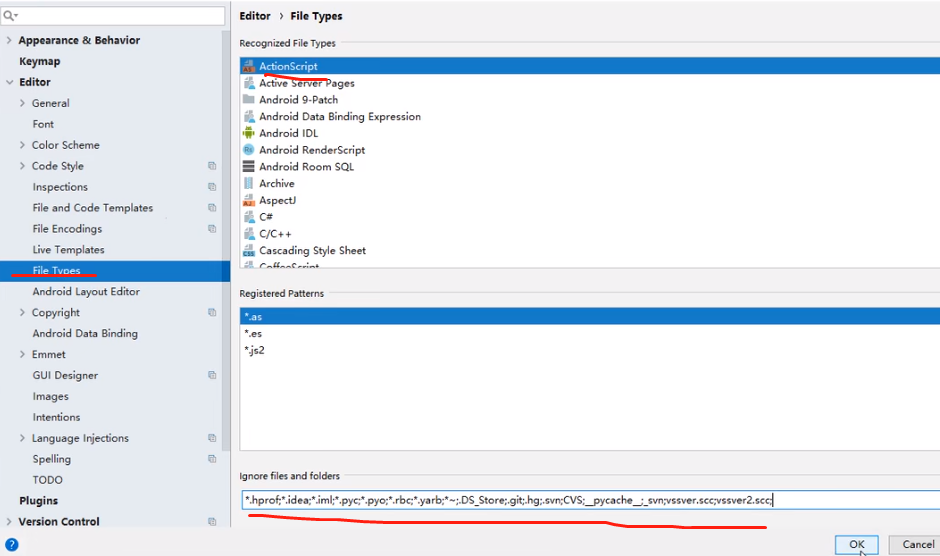The width and height of the screenshot is (940, 556).
Task: Expand the Version Control section
Action: coord(9,522)
